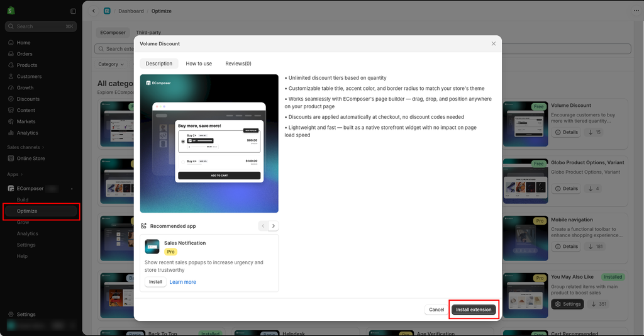Screen dimensions: 644x336
Task: Switch to the How to use tab
Action: (x=199, y=64)
